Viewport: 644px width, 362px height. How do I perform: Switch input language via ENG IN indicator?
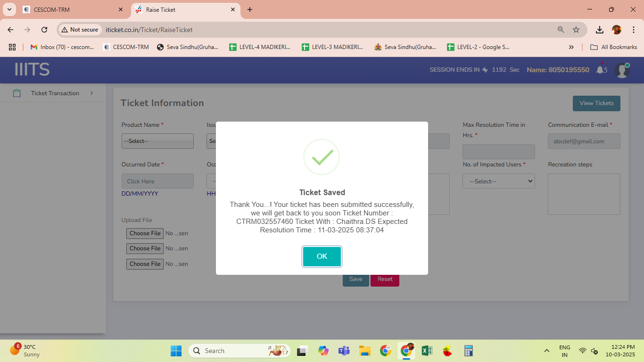coord(565,351)
